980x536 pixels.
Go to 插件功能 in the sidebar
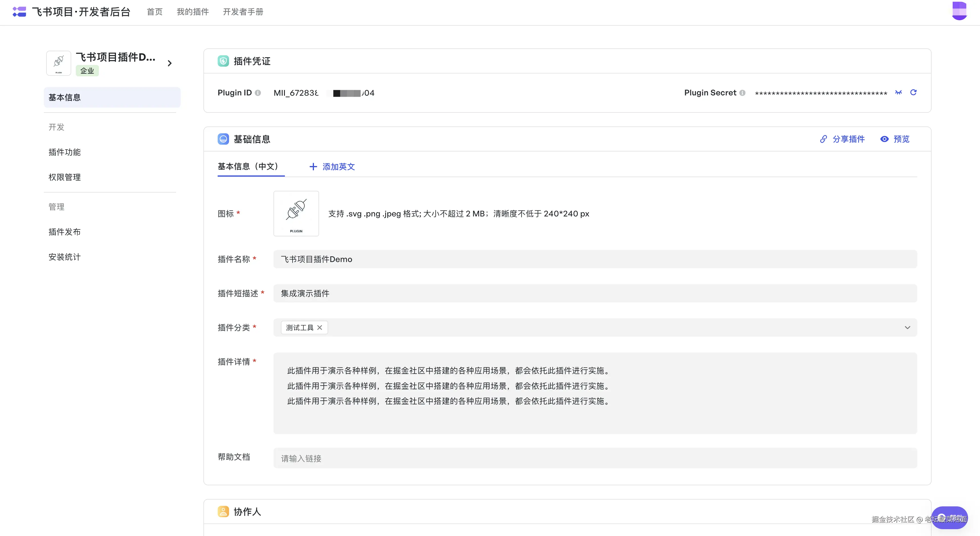coord(65,152)
